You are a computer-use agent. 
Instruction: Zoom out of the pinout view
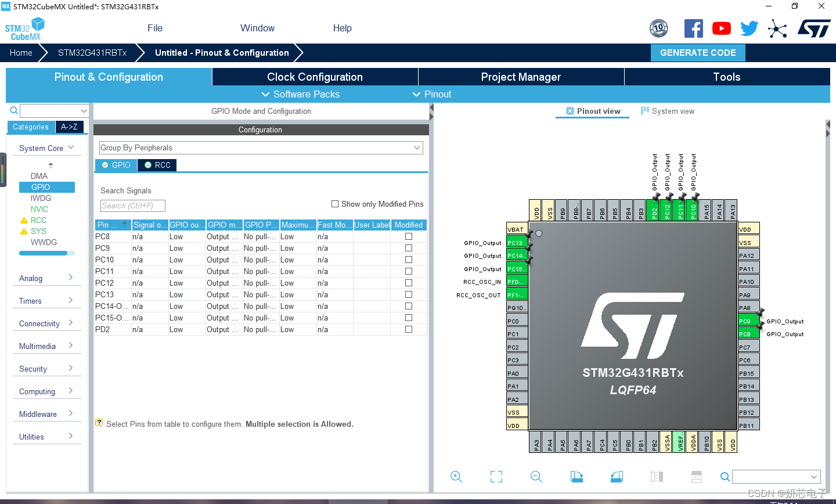(536, 477)
